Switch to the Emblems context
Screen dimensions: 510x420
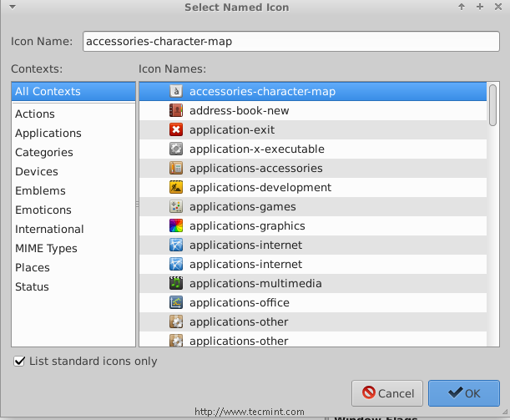coord(40,190)
